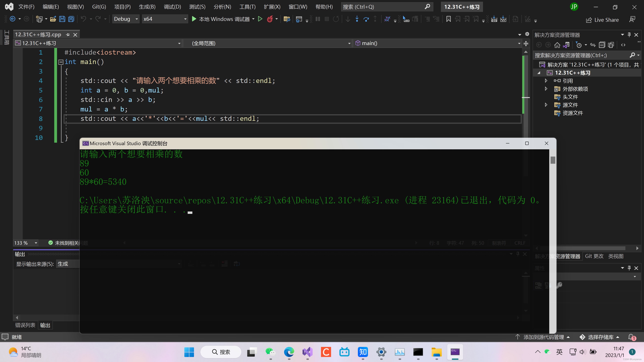Image resolution: width=644 pixels, height=362 pixels.
Task: Open the notifications bell in status bar
Action: 631,337
